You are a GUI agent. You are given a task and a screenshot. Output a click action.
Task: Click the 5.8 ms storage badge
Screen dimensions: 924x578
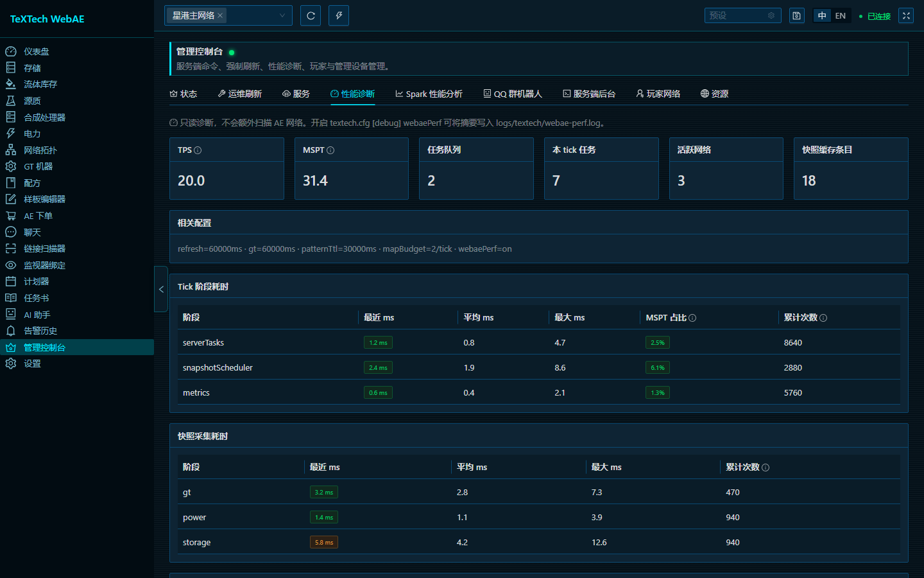324,543
